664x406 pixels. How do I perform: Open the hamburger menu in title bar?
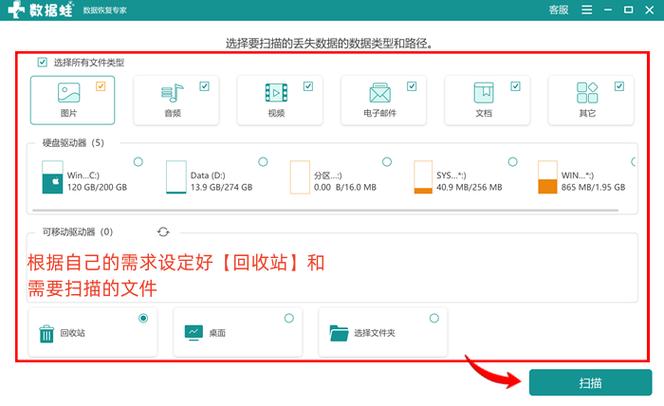click(587, 10)
